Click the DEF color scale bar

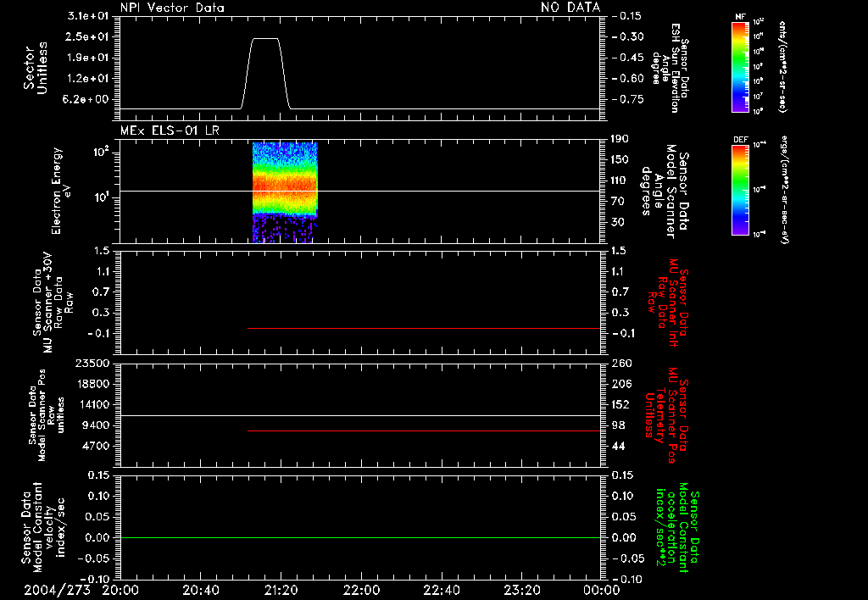coord(741,190)
